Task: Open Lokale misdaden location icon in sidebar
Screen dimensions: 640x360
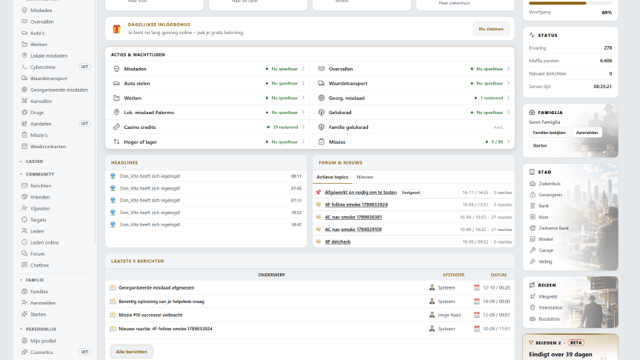Action: 24,56
